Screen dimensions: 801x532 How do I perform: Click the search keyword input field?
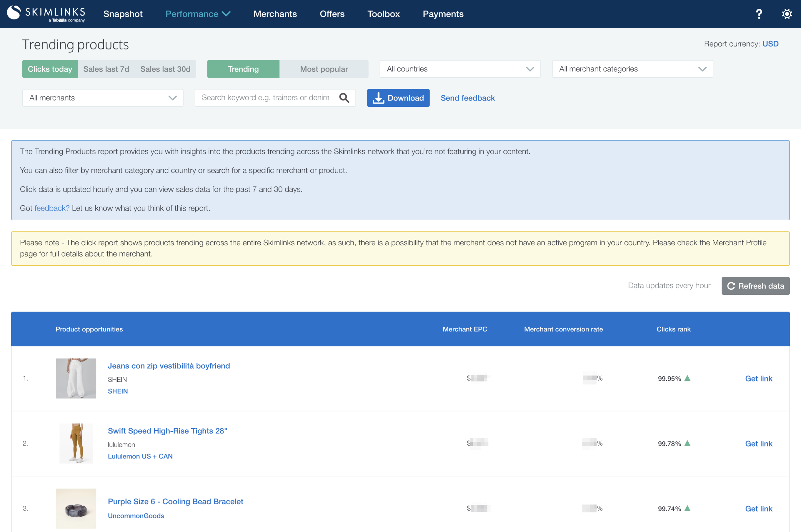coord(265,98)
